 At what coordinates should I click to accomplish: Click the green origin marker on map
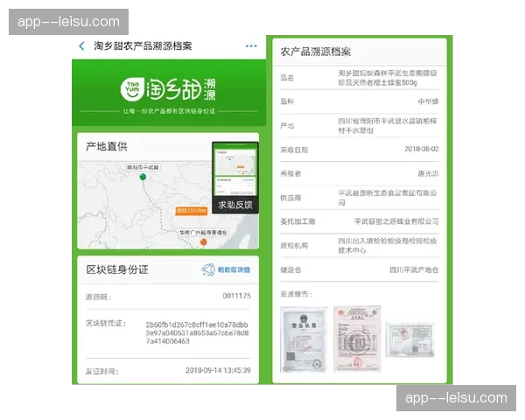(142, 178)
